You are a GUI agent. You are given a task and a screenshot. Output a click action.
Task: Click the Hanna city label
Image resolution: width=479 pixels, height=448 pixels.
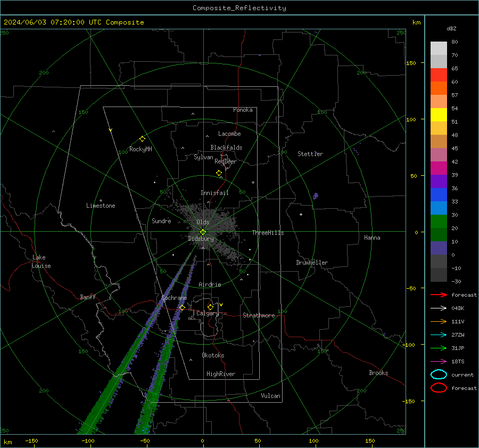click(x=372, y=238)
